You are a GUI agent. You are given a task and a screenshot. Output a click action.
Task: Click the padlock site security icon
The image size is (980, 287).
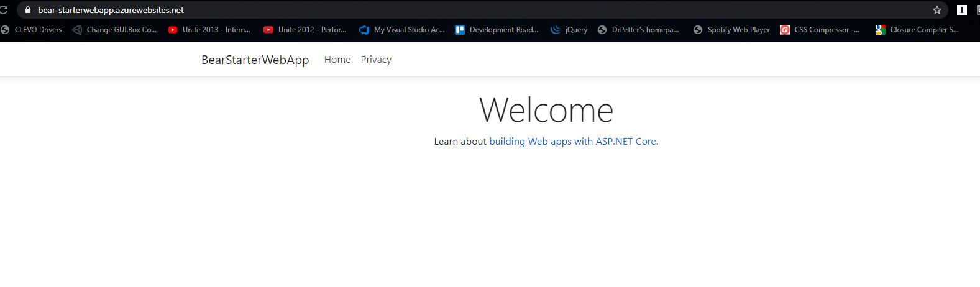tap(27, 10)
